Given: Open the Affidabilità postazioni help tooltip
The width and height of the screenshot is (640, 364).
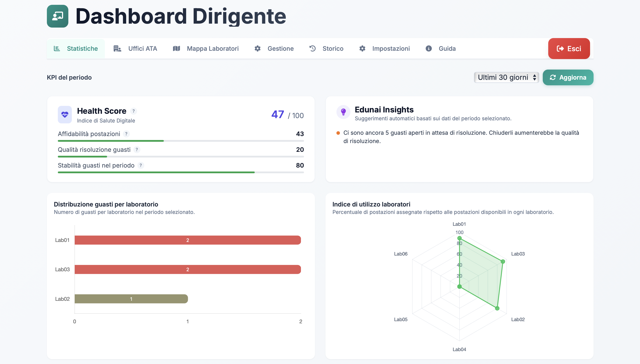Looking at the screenshot, I should [126, 134].
